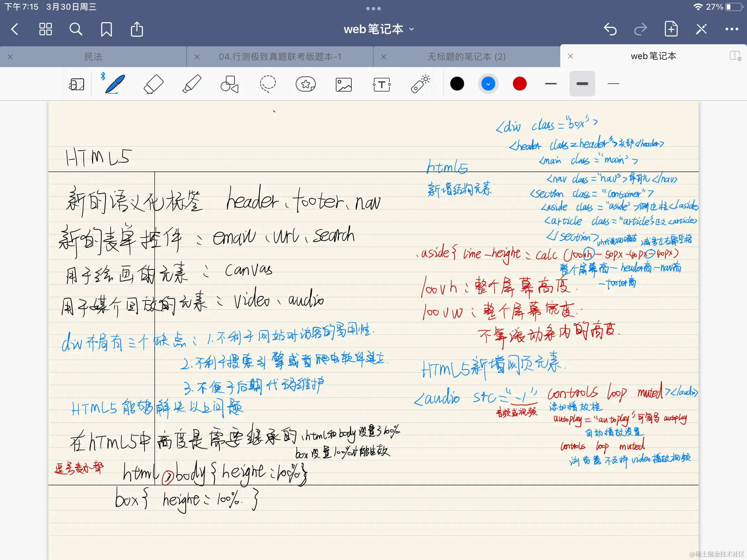Select the eraser tool
The height and width of the screenshot is (560, 747).
point(153,84)
